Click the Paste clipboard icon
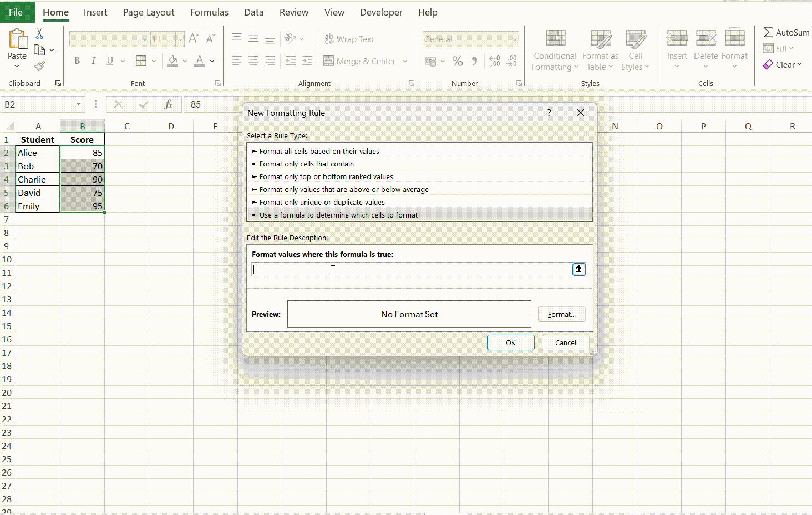This screenshot has width=812, height=515. [x=18, y=39]
